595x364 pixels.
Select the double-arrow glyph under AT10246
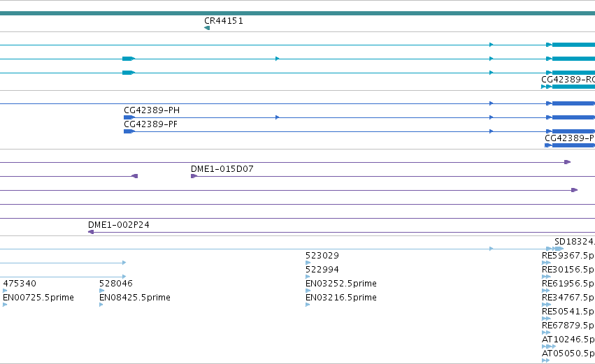[549, 347]
